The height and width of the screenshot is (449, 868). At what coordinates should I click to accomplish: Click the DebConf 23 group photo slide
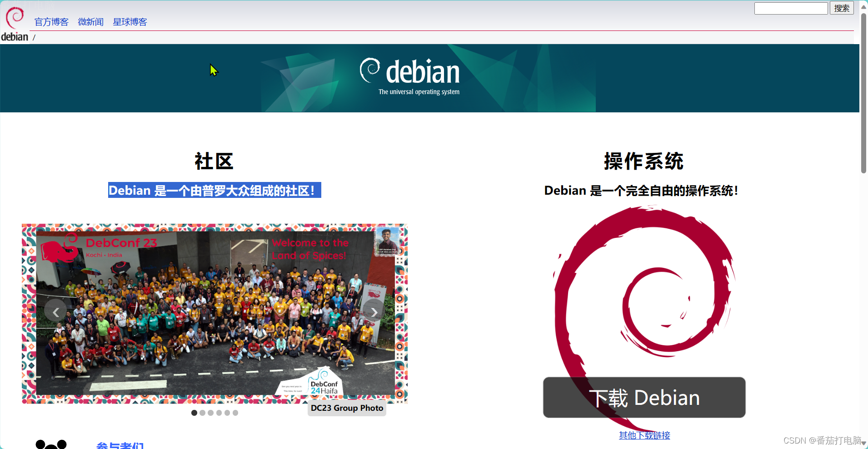(x=215, y=313)
